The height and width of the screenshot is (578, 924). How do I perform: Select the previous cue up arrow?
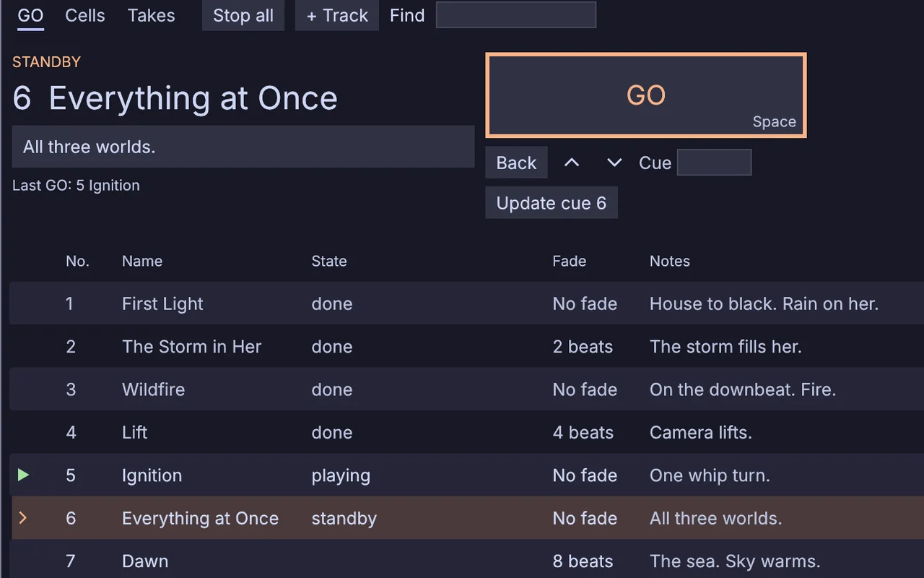click(x=572, y=163)
